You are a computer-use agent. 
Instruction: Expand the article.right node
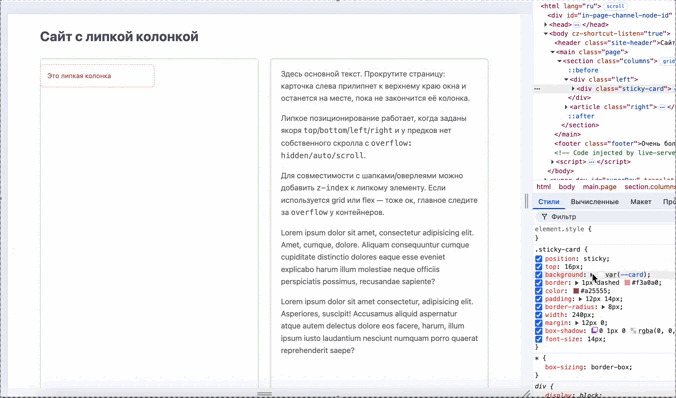point(566,107)
